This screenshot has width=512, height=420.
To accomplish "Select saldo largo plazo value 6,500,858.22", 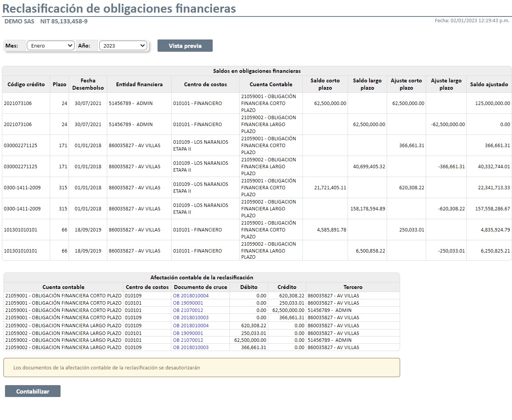I will point(371,251).
